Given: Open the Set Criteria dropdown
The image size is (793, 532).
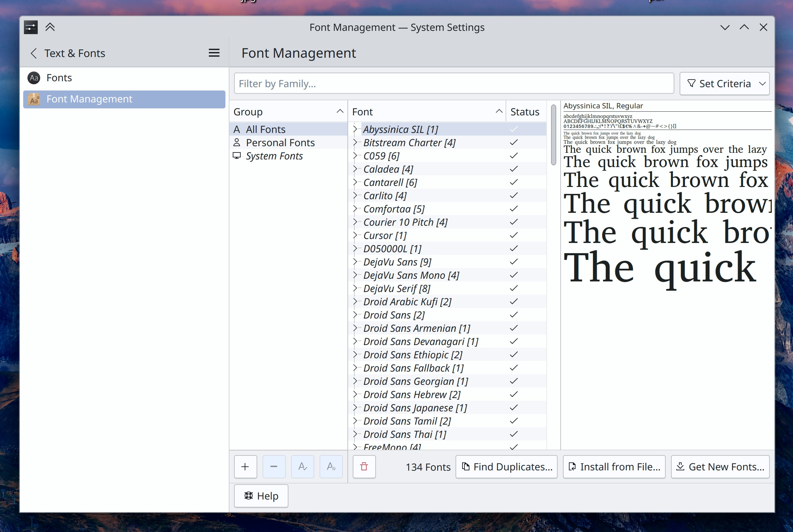Looking at the screenshot, I should pos(724,84).
